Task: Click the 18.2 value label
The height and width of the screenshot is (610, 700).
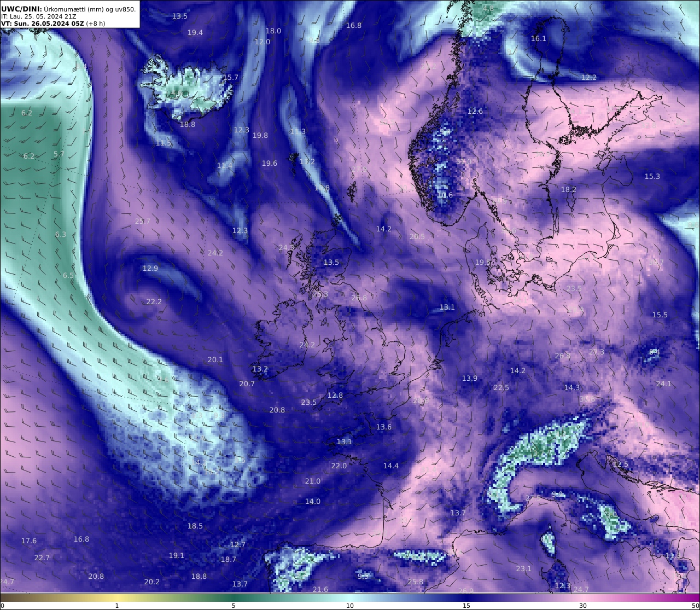Action: tap(569, 190)
